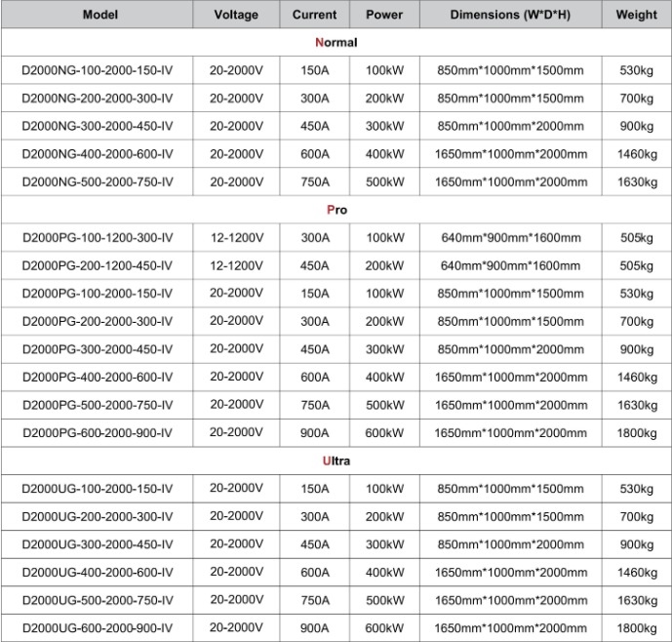The width and height of the screenshot is (672, 642).
Task: Click the 12-1200V voltage for D2000PG-100-1200-300-IV
Action: (x=236, y=237)
